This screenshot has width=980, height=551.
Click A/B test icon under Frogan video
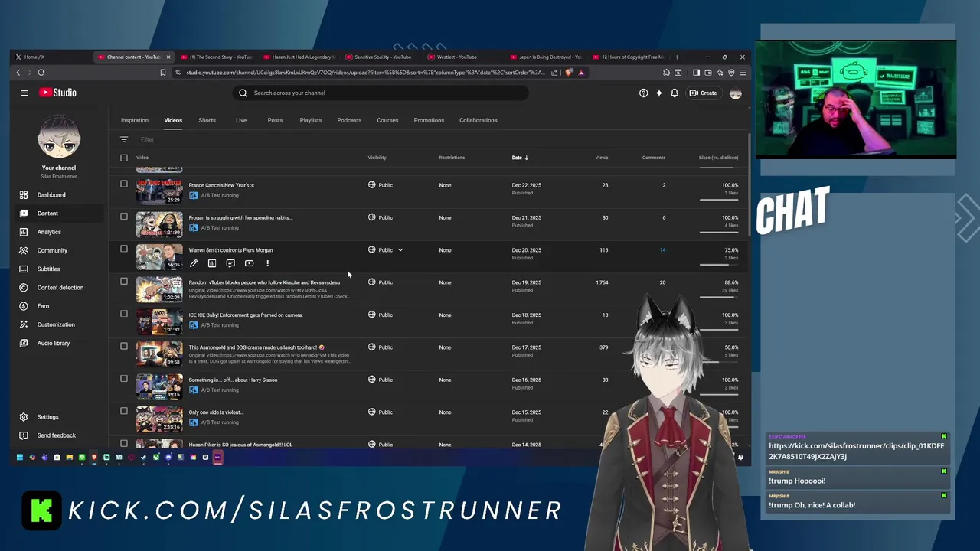tap(194, 227)
